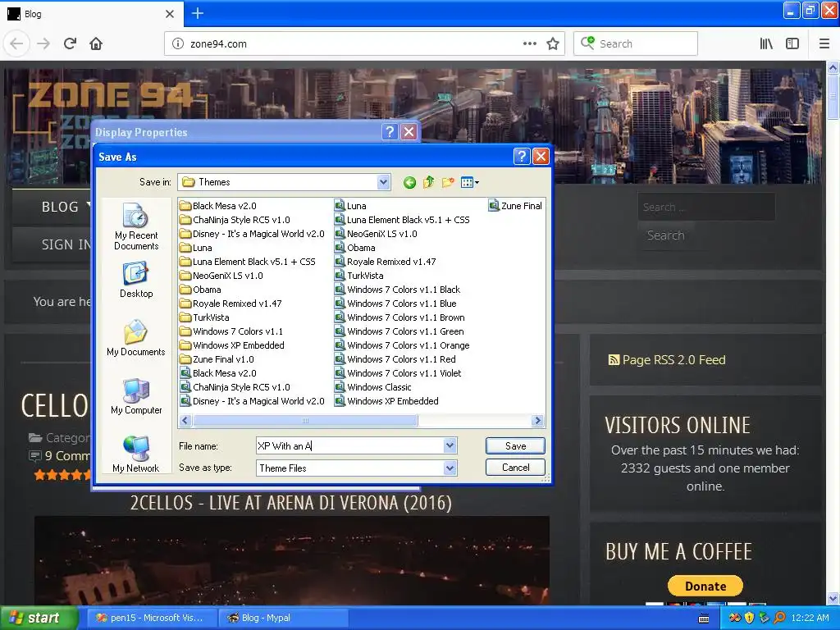Viewport: 840px width, 630px height.
Task: Open My Documents in places bar
Action: click(x=136, y=338)
